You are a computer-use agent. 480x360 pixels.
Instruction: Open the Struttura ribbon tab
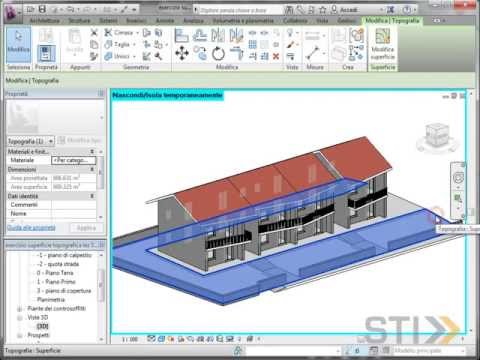click(79, 21)
